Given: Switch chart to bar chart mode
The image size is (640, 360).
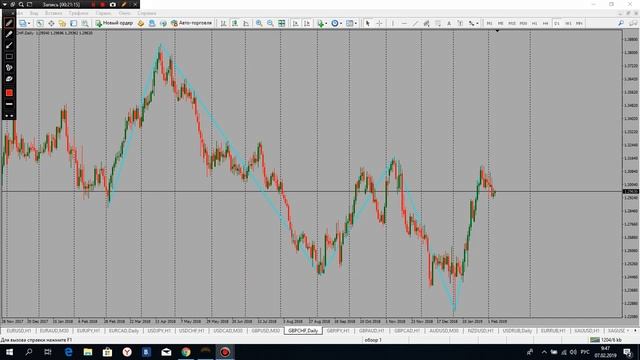Looking at the screenshot, I should coord(223,23).
